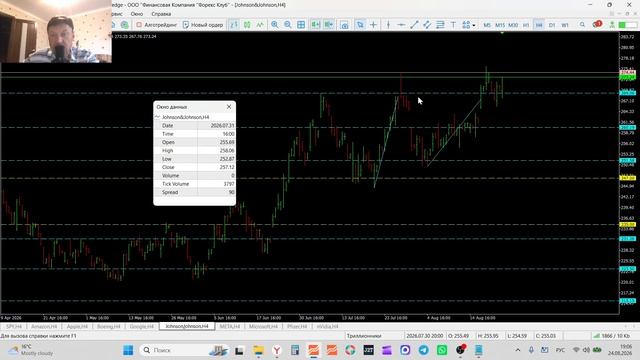Switch to the Boeing,H4 chart tab
Screen dimensions: 640x360
pyautogui.click(x=109, y=327)
